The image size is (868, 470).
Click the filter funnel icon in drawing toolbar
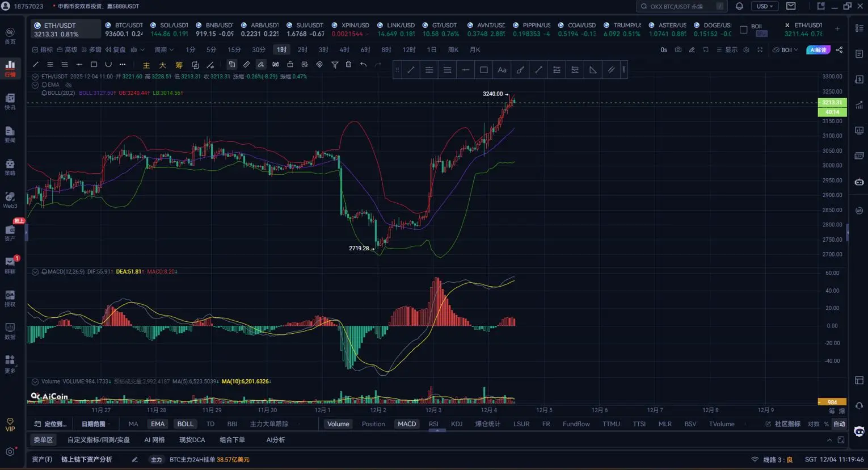335,65
